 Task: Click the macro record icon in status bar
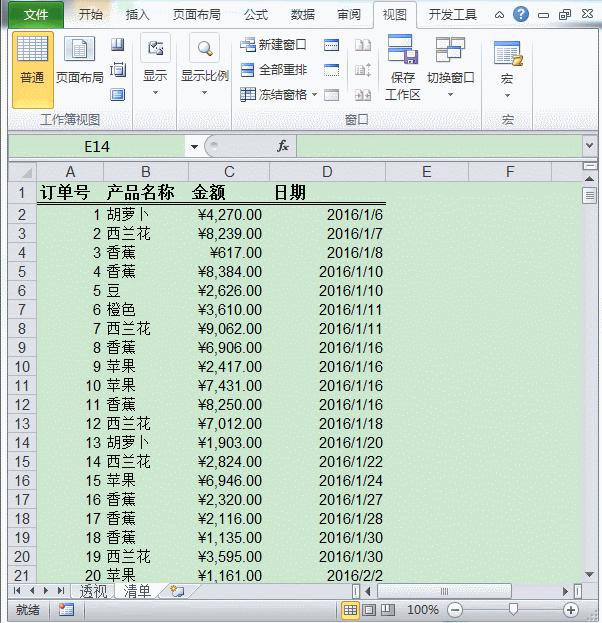(x=66, y=609)
